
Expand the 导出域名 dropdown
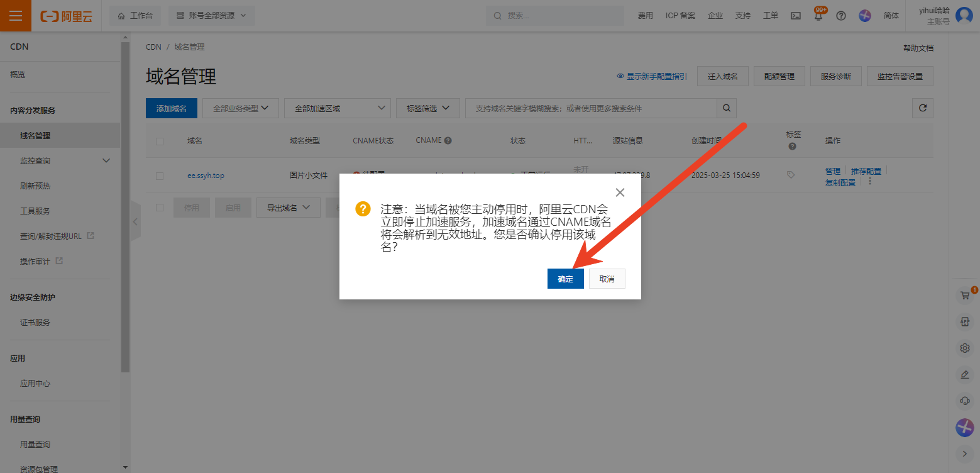289,208
